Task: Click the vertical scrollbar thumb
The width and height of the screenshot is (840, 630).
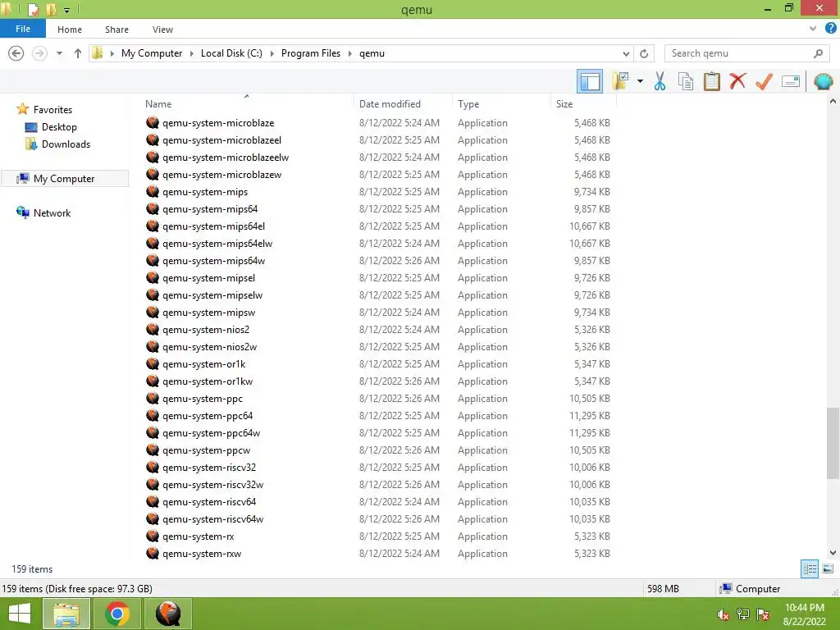Action: point(833,443)
